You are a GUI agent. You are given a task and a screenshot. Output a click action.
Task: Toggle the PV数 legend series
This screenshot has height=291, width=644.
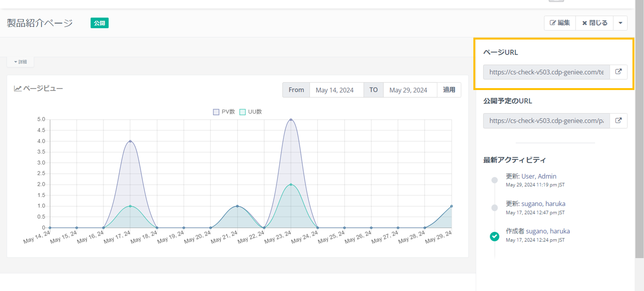point(224,112)
